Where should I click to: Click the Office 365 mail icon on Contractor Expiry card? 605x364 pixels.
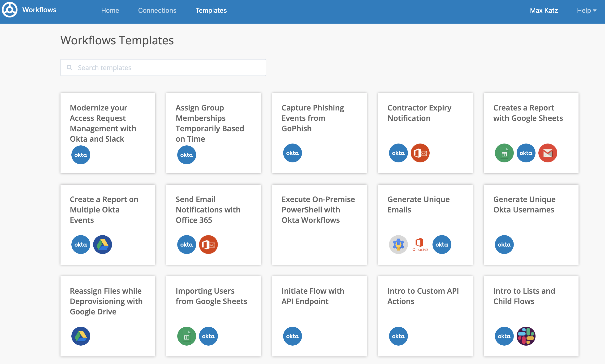point(420,153)
